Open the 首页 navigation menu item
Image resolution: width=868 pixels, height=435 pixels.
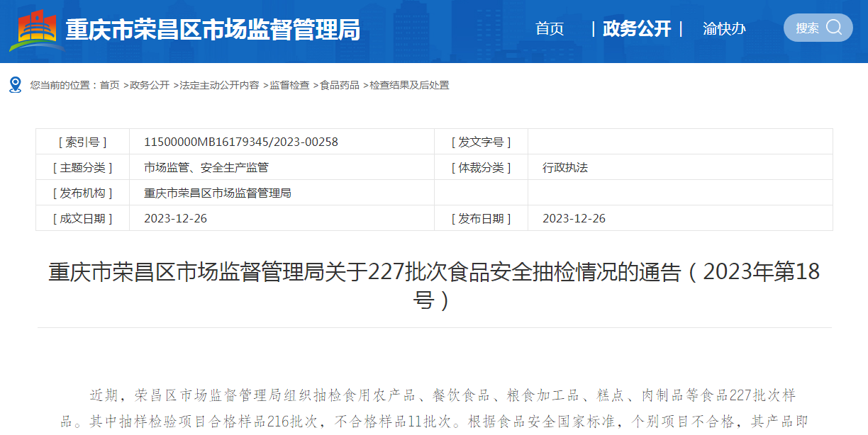pyautogui.click(x=550, y=28)
